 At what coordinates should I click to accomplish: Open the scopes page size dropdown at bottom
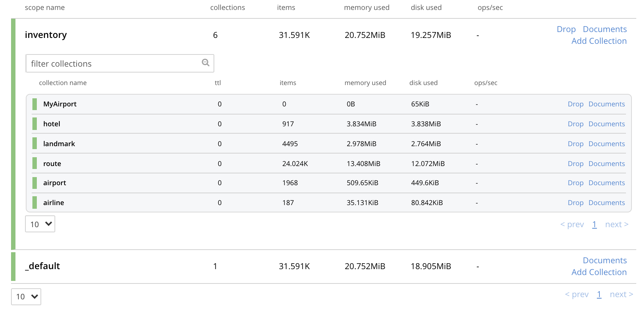26,296
